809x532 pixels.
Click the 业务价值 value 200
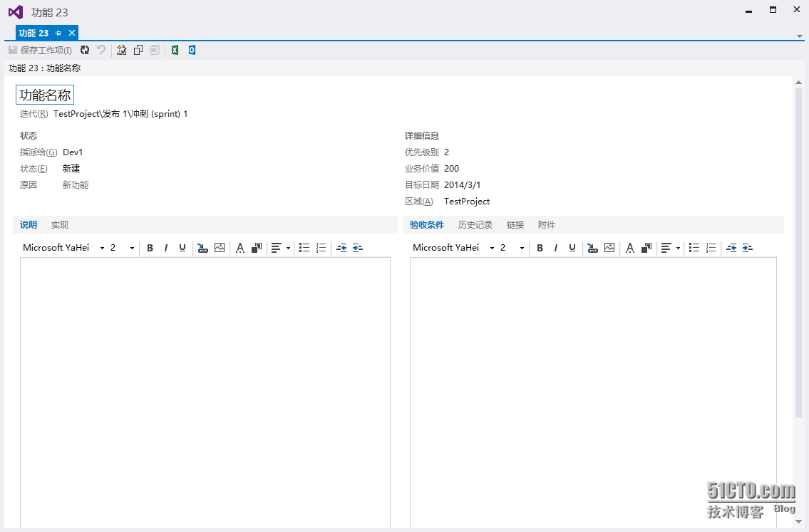click(451, 169)
